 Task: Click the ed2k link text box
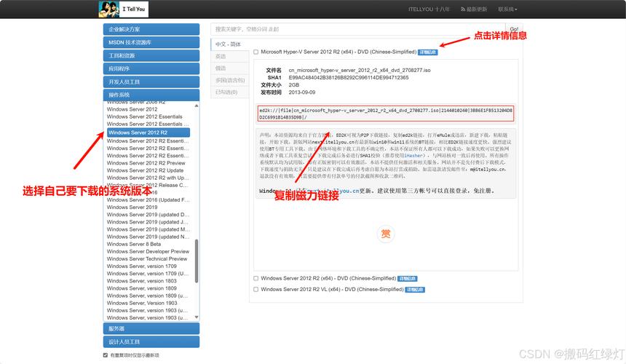click(x=386, y=114)
